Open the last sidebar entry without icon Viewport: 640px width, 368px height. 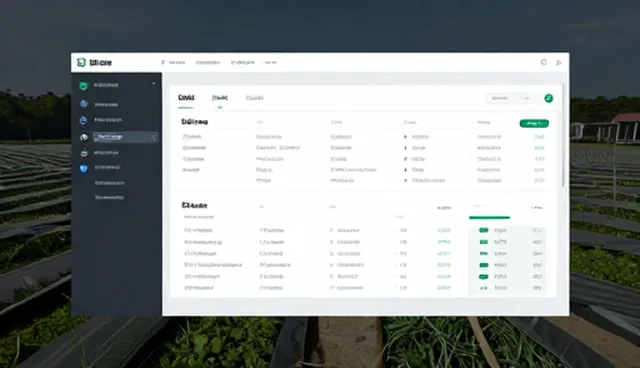(109, 197)
